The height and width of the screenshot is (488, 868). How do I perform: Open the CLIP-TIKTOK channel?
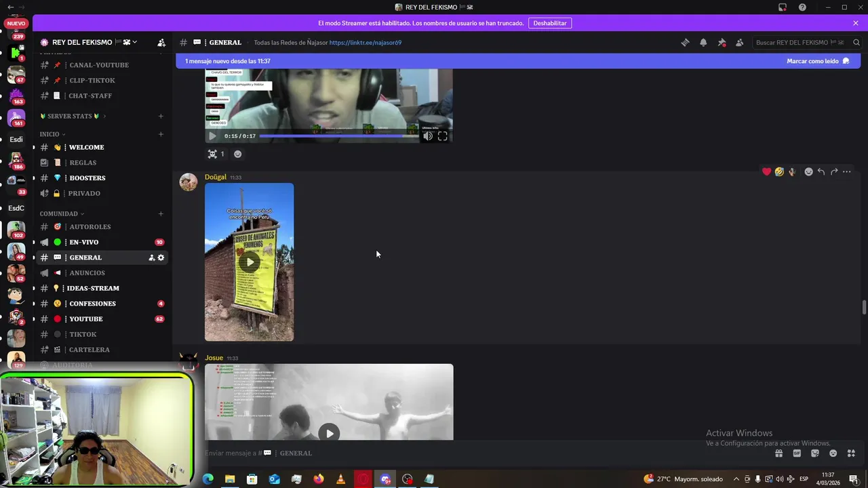(x=102, y=80)
